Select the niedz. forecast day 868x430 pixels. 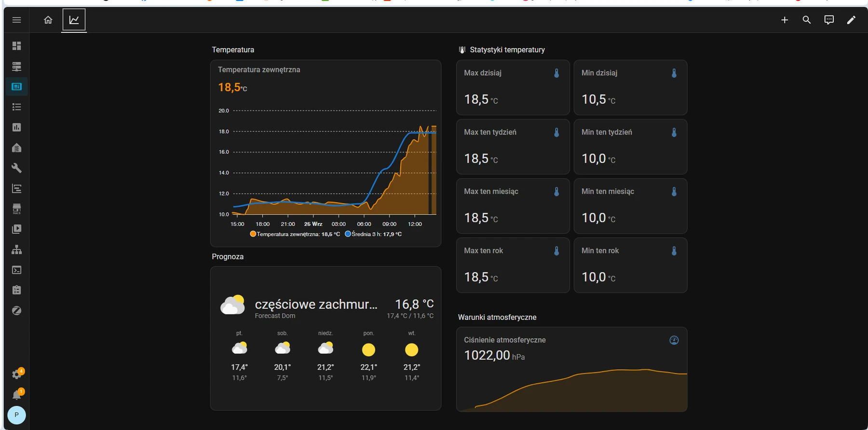[325, 356]
